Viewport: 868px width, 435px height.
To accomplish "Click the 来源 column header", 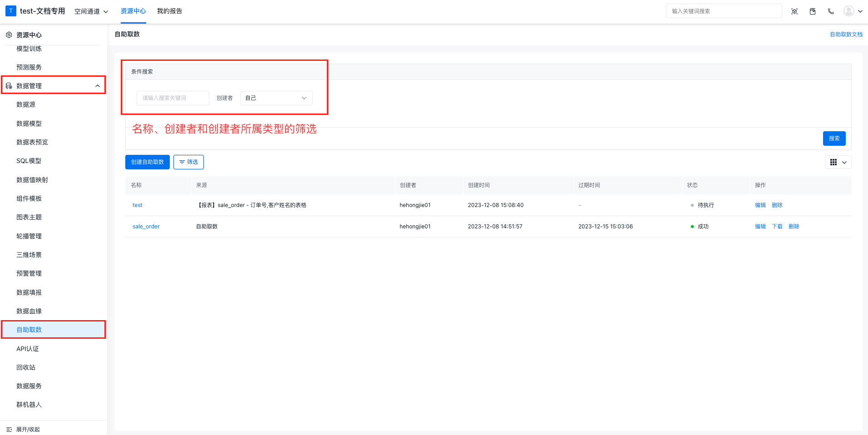I will coord(202,185).
